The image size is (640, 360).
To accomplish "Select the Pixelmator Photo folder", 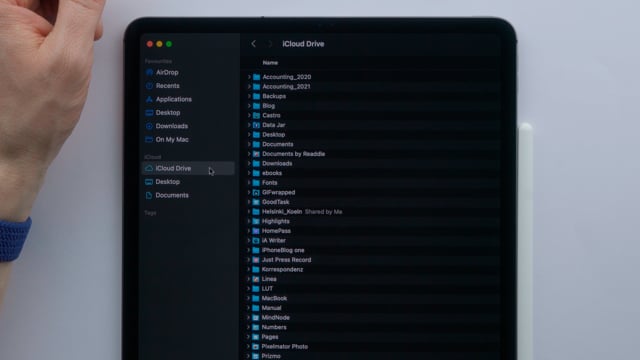I will (x=372, y=347).
